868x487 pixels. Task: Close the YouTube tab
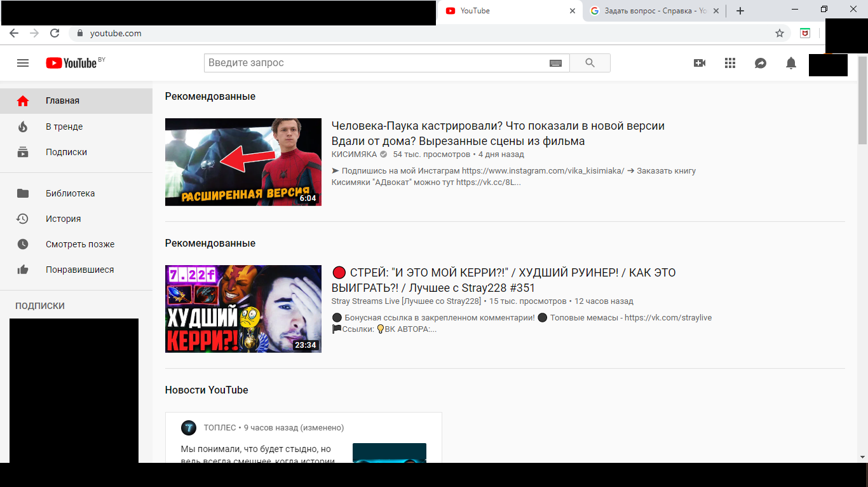pos(573,11)
